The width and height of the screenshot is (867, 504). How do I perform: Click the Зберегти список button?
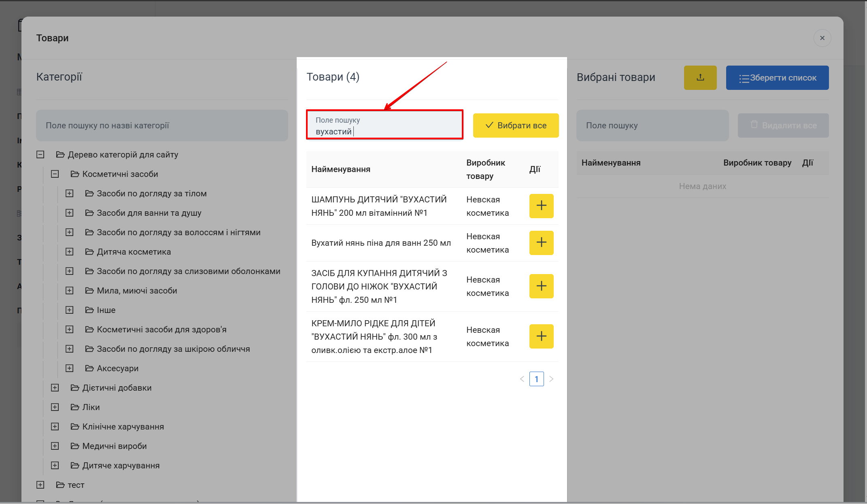777,78
